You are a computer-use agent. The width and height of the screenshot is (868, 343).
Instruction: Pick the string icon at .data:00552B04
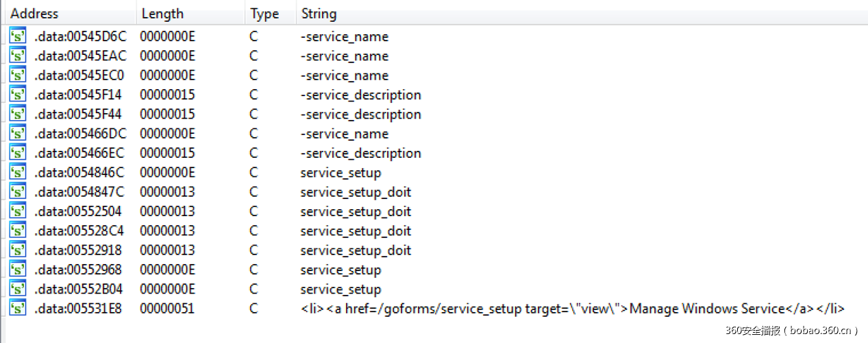coord(18,289)
